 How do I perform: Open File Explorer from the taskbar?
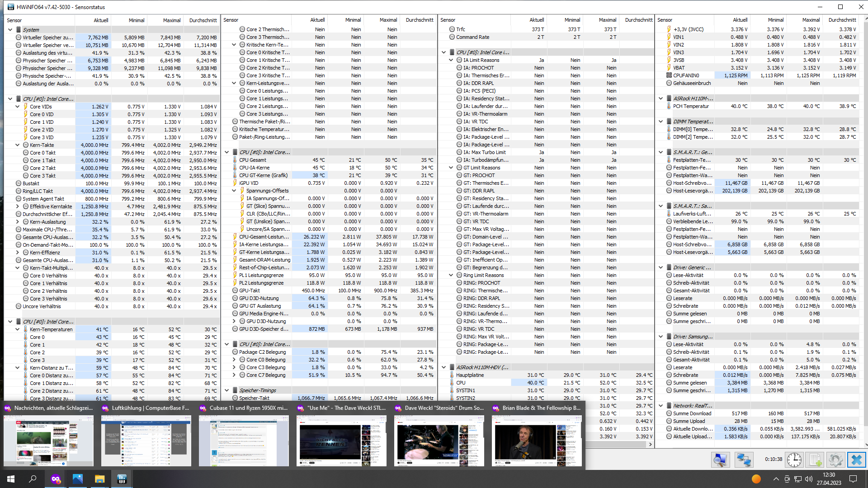(99, 479)
